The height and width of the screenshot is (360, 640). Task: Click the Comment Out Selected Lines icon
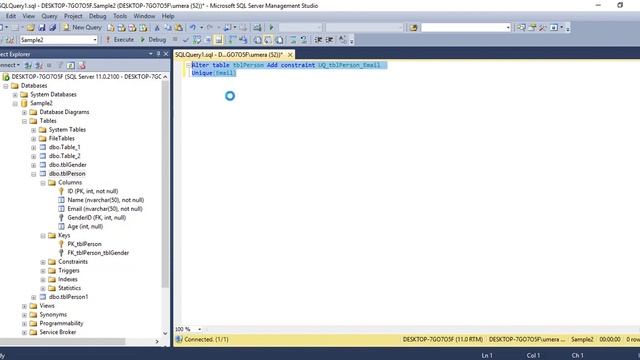click(x=293, y=40)
